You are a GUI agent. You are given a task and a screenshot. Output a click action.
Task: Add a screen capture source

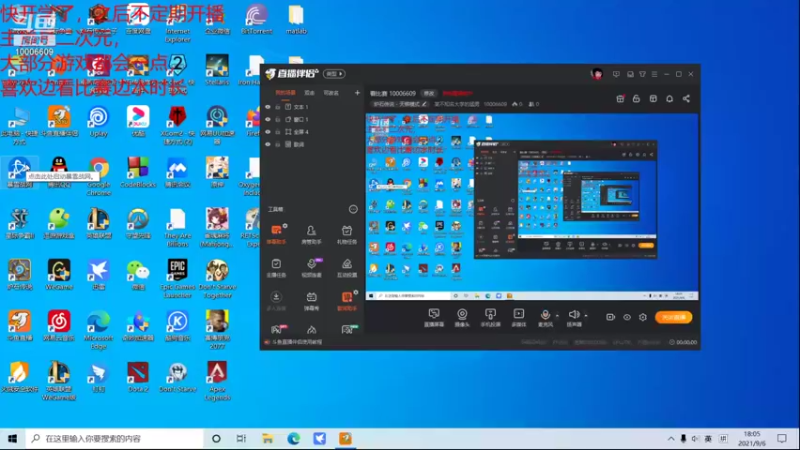[x=434, y=317]
